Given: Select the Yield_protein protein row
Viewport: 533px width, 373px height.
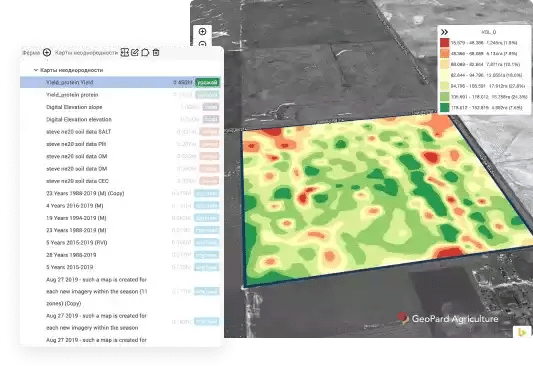Looking at the screenshot, I should (x=120, y=95).
